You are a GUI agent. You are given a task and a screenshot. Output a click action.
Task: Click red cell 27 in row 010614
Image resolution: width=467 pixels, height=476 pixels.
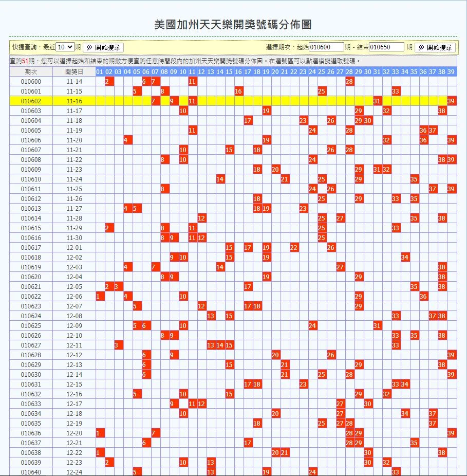340,218
